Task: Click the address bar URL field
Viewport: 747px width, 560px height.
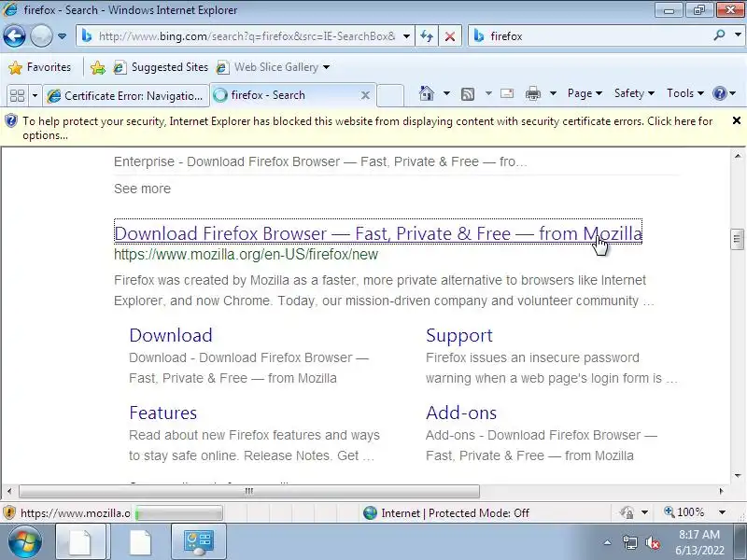Action: click(247, 36)
